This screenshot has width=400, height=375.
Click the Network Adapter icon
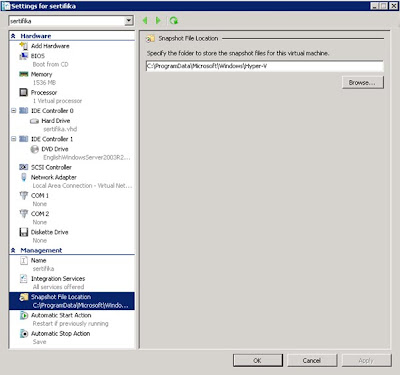click(24, 177)
